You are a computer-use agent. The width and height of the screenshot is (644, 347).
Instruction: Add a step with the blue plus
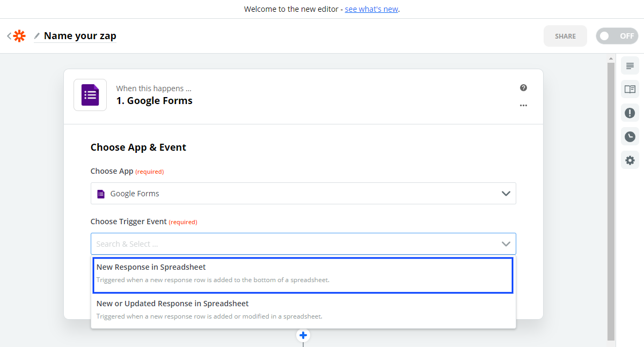(x=303, y=336)
